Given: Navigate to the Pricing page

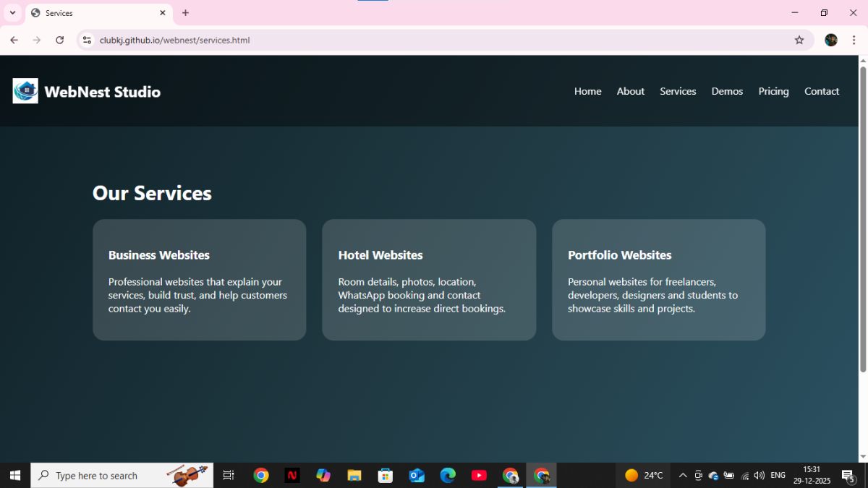Looking at the screenshot, I should click(773, 91).
